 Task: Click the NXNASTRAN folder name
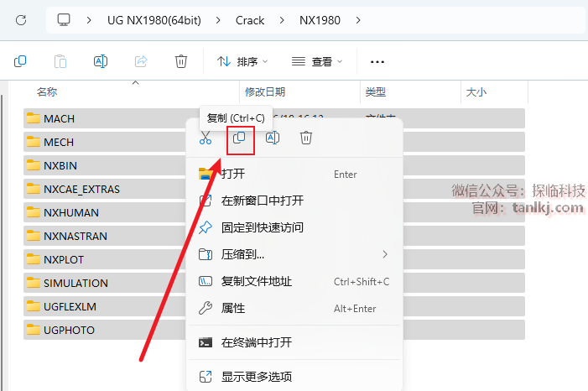click(75, 236)
